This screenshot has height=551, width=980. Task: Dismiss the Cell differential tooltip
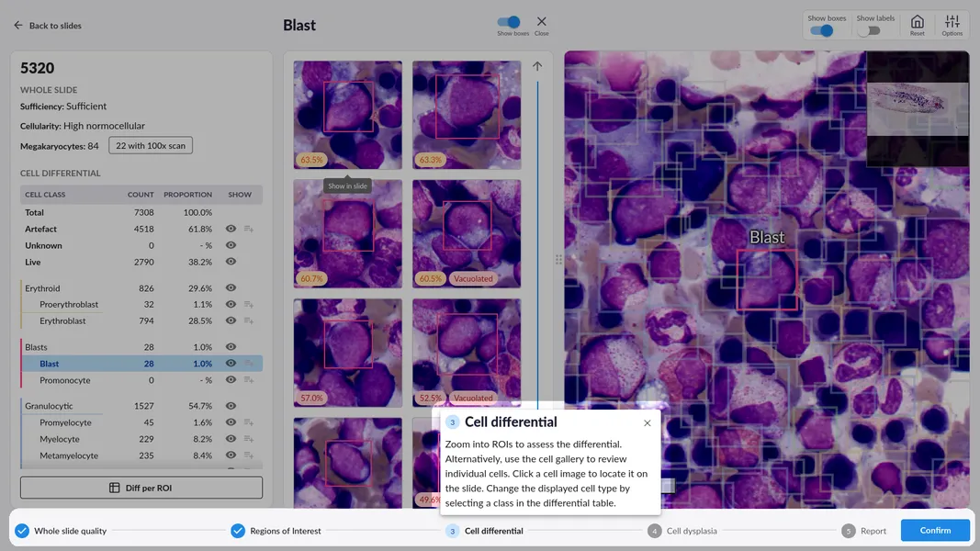click(647, 422)
